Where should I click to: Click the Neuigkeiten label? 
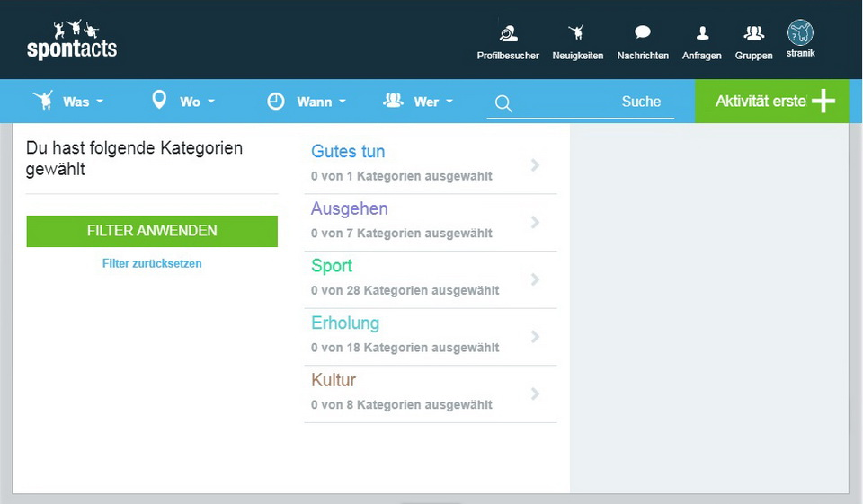pos(578,56)
